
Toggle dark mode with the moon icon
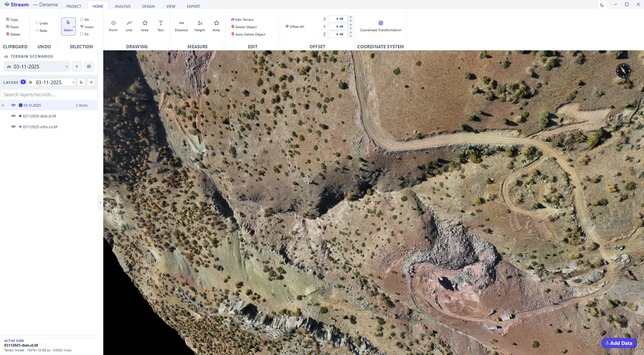[602, 5]
